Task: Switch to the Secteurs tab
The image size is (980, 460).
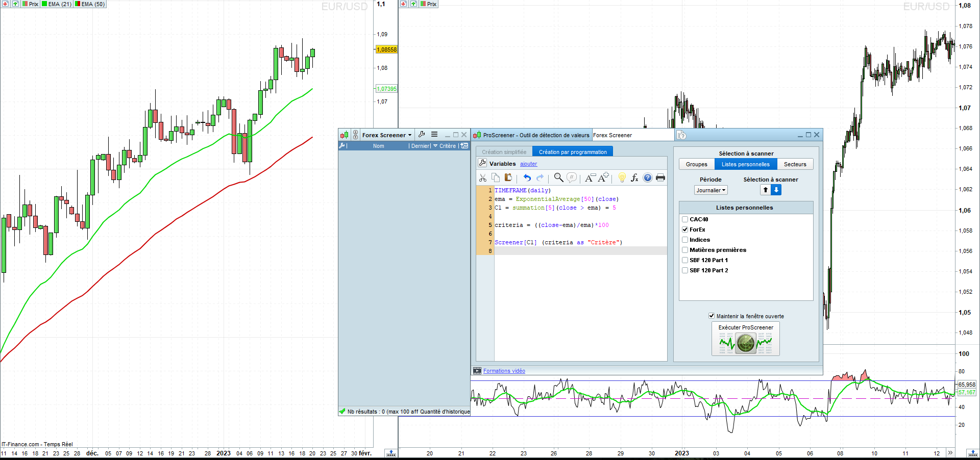Action: 795,164
